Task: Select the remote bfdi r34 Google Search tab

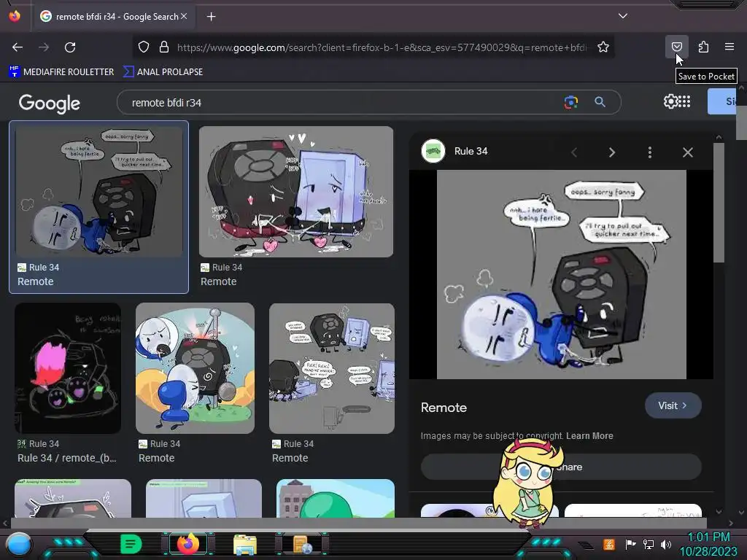Action: (x=113, y=17)
